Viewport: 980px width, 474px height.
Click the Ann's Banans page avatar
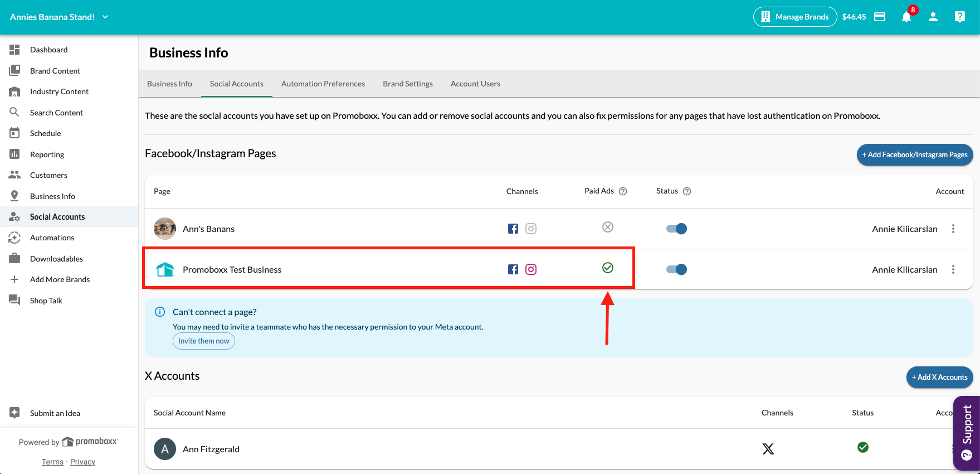coord(165,229)
